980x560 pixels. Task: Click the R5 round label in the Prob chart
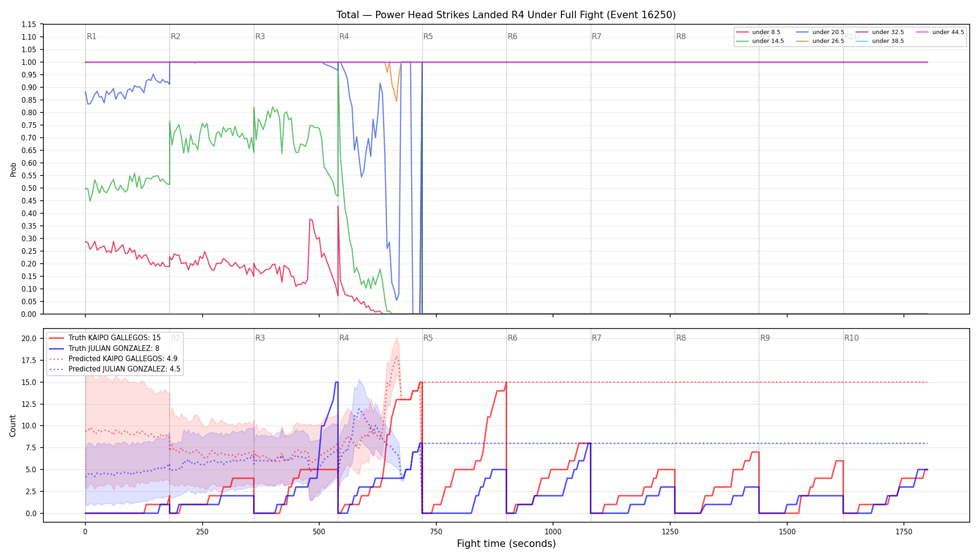(x=428, y=36)
